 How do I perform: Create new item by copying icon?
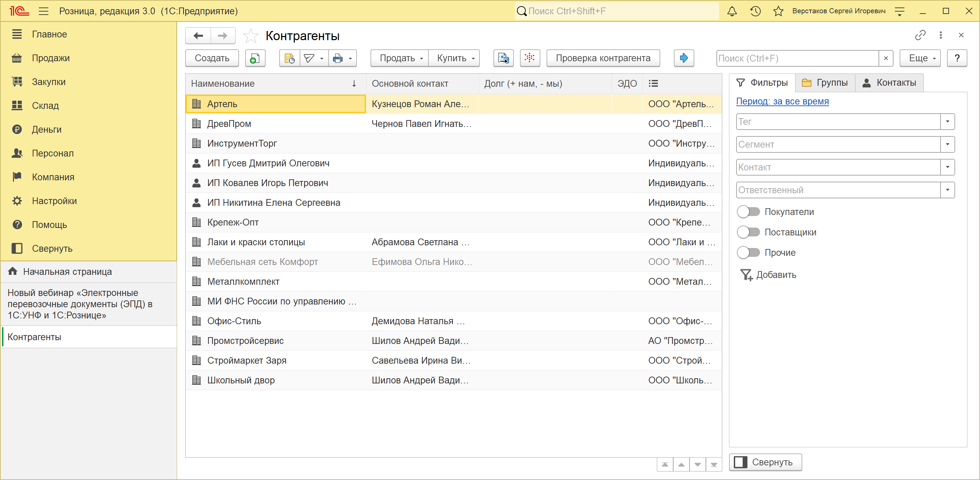255,58
